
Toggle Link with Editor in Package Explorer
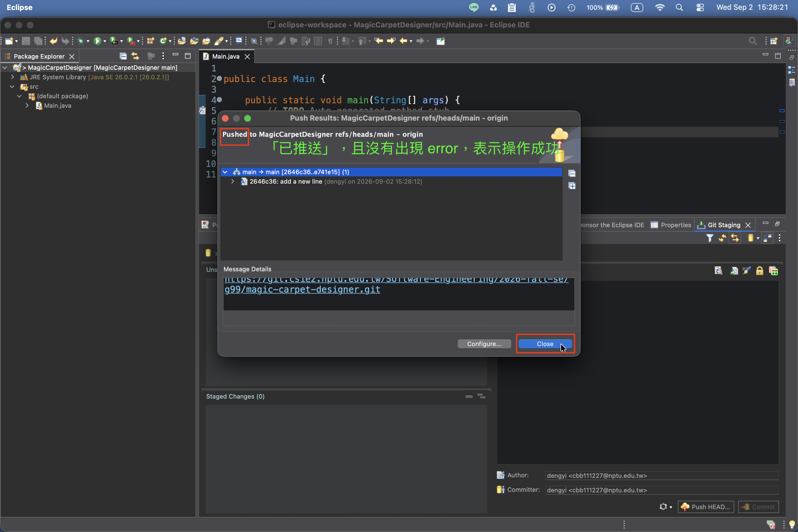click(136, 56)
